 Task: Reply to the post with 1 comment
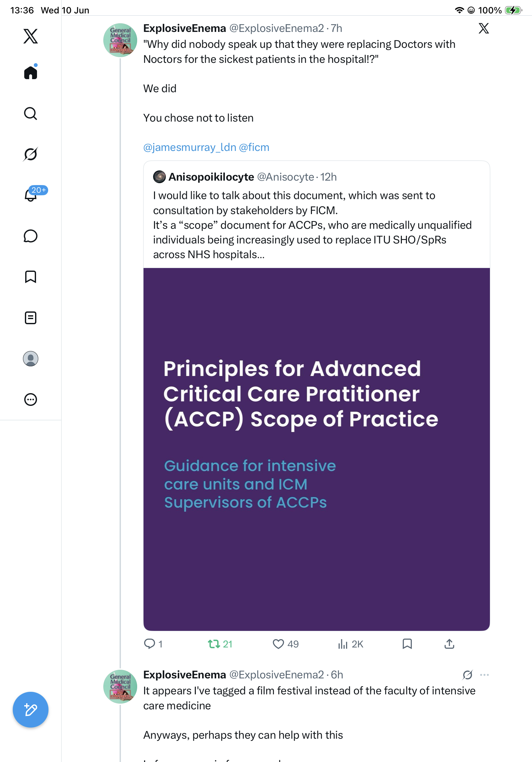pos(153,644)
